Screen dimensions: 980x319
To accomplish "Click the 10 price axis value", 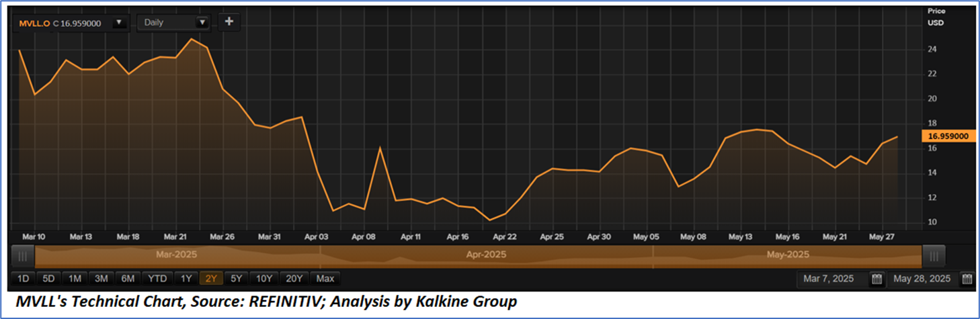I will click(932, 222).
